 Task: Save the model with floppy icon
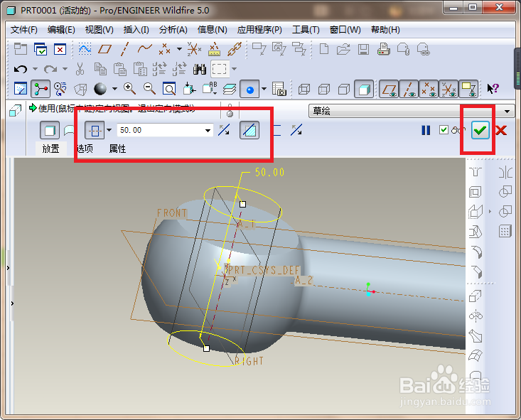click(x=363, y=49)
